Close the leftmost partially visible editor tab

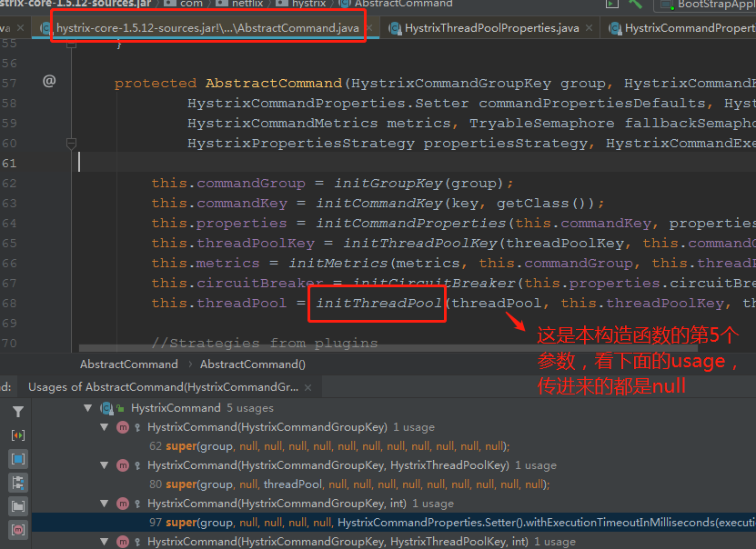(20, 28)
